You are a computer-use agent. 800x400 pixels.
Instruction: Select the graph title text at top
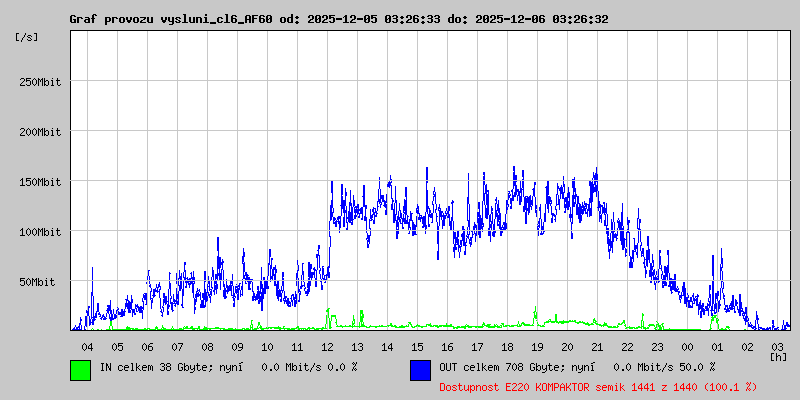pyautogui.click(x=338, y=19)
